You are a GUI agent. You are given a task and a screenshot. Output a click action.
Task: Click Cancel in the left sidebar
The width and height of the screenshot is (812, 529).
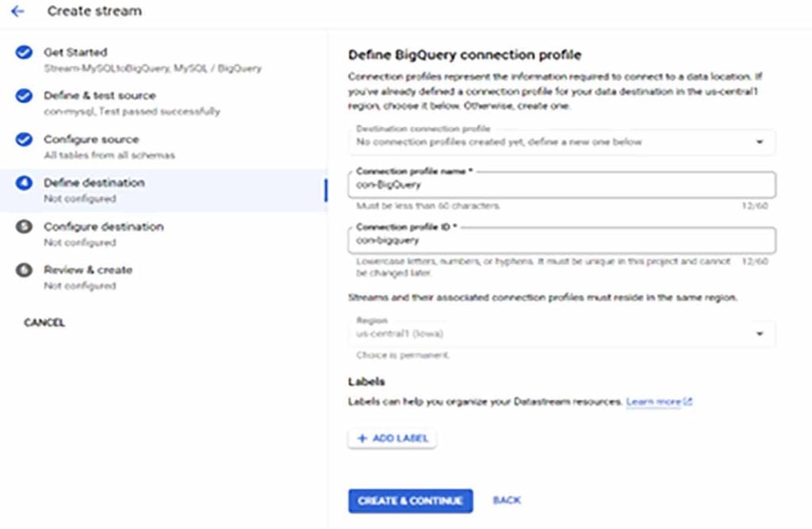44,322
